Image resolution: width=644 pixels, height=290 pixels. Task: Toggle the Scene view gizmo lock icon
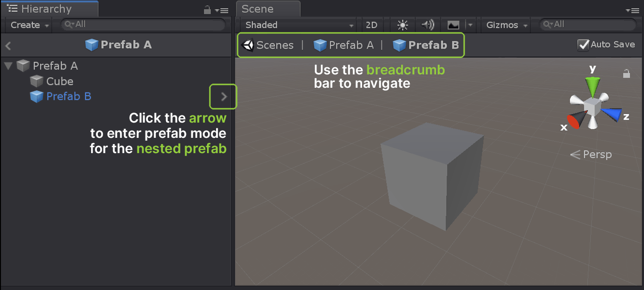point(626,73)
